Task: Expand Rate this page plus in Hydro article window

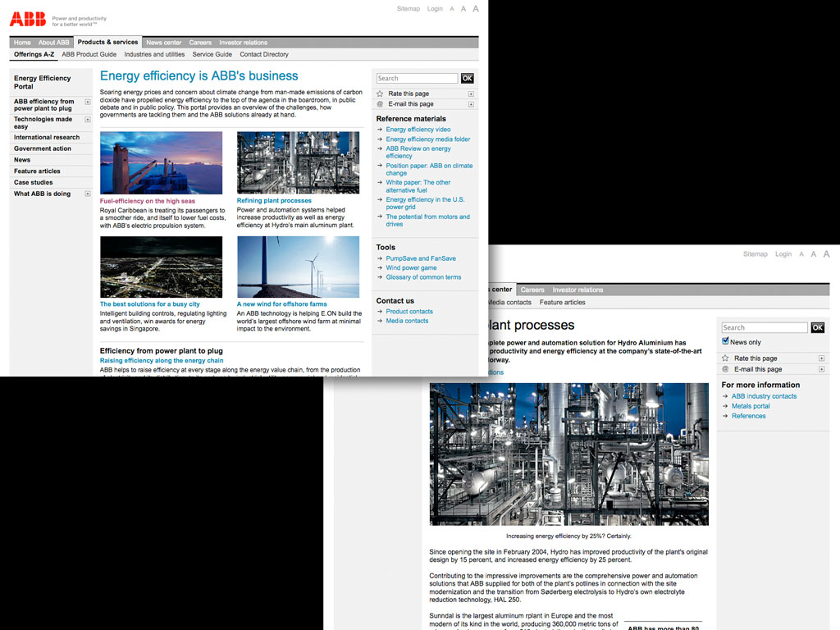Action: click(821, 358)
